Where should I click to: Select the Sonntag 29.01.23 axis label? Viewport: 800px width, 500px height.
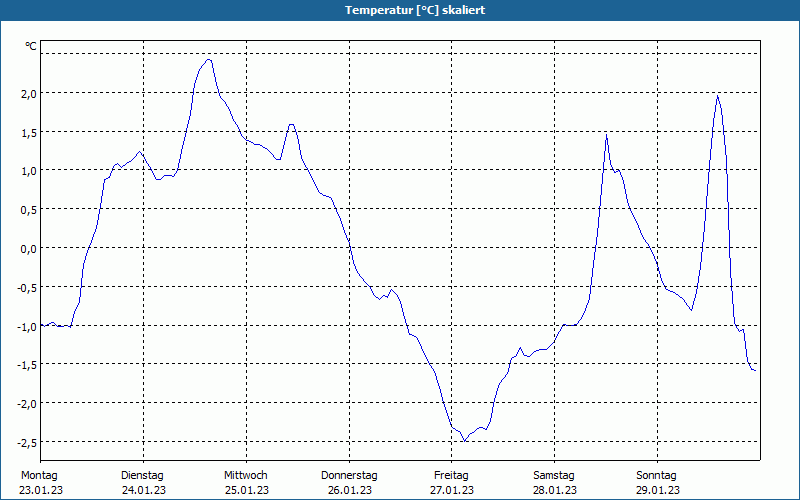click(657, 483)
